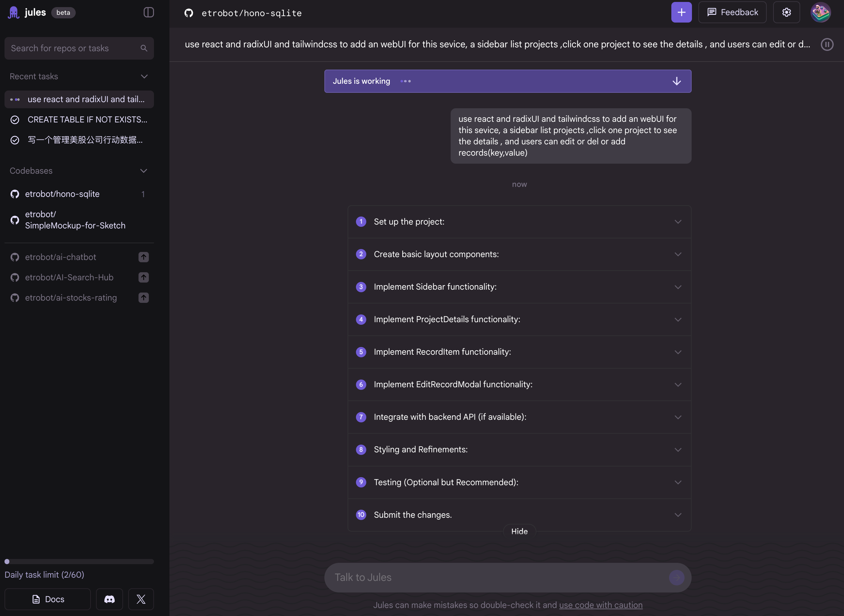The image size is (844, 616).
Task: Click the search magnifier icon
Action: 144,48
